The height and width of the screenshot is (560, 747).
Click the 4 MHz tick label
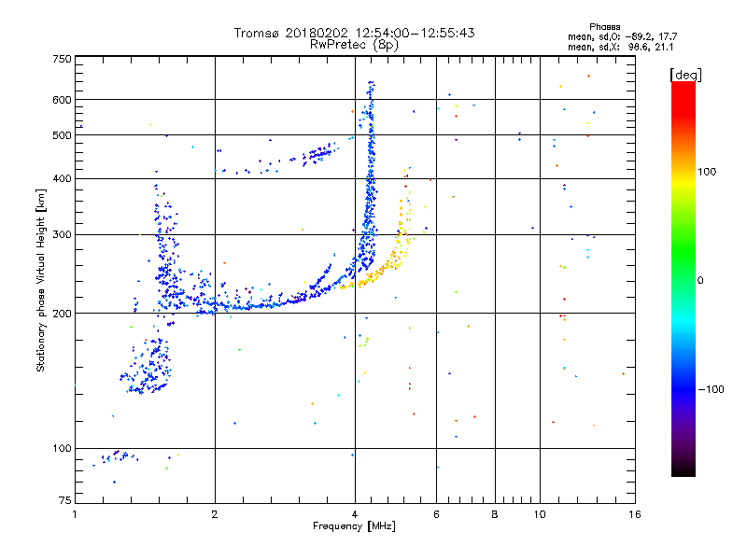coord(355,514)
